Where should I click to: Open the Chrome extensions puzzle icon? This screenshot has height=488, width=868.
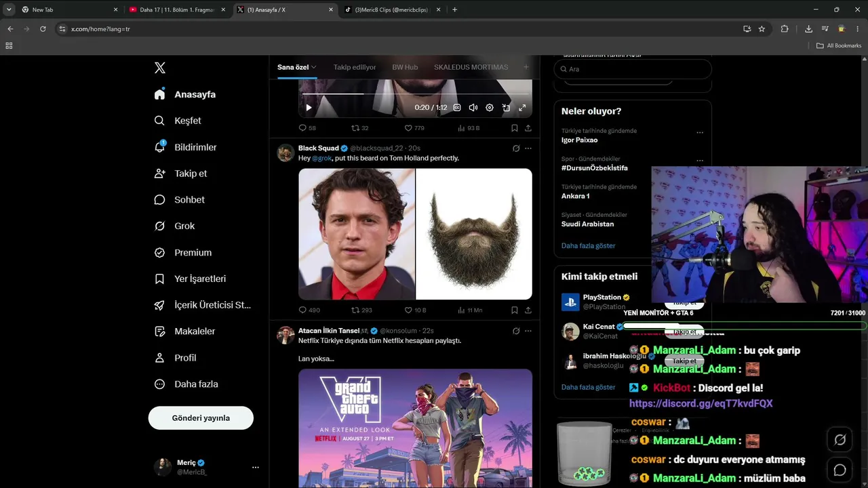point(785,29)
